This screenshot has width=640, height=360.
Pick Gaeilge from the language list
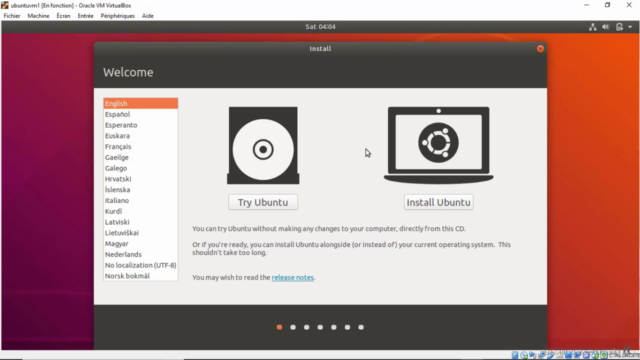[x=140, y=157]
